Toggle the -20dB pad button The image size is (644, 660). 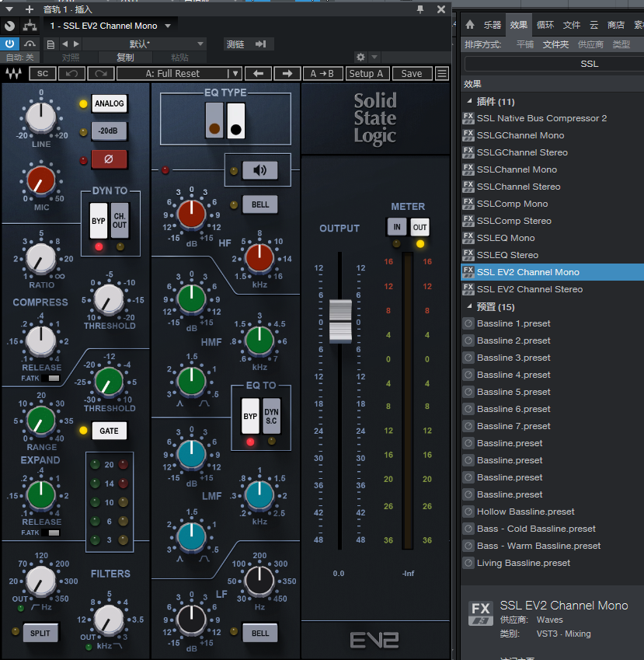coord(109,131)
